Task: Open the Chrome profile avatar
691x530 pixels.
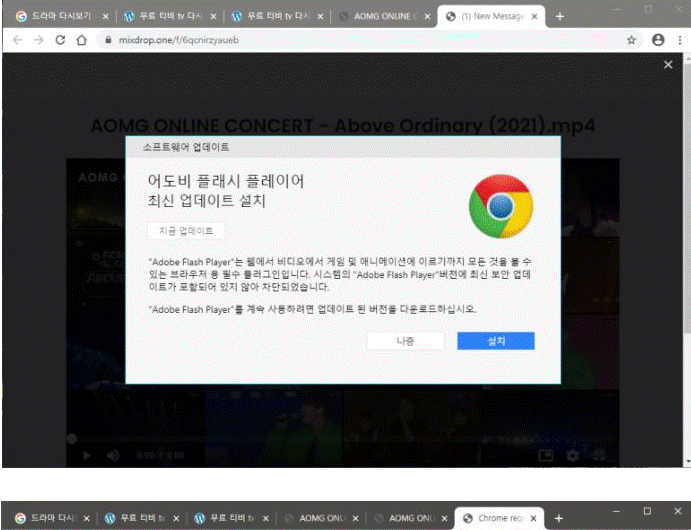Action: (x=658, y=40)
